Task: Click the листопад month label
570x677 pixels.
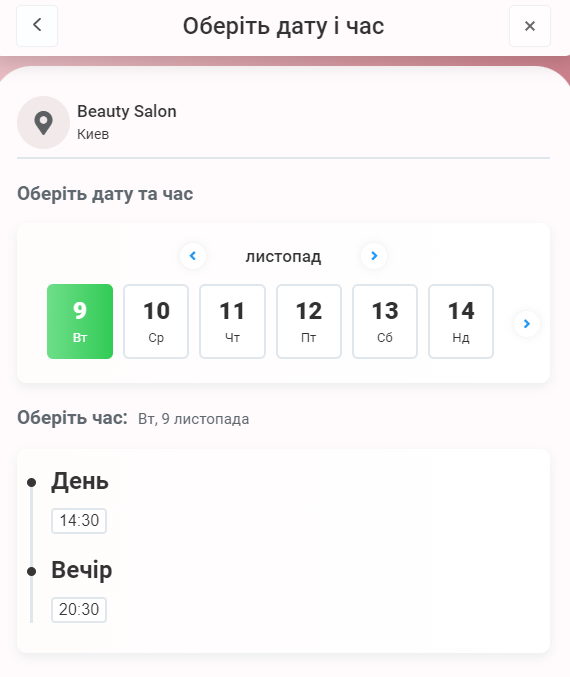Action: coord(283,256)
